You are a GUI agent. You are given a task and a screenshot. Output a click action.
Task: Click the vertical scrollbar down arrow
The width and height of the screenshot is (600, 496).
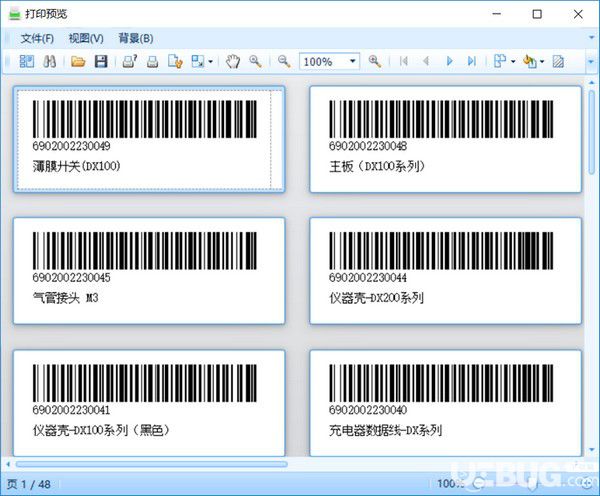[592, 450]
